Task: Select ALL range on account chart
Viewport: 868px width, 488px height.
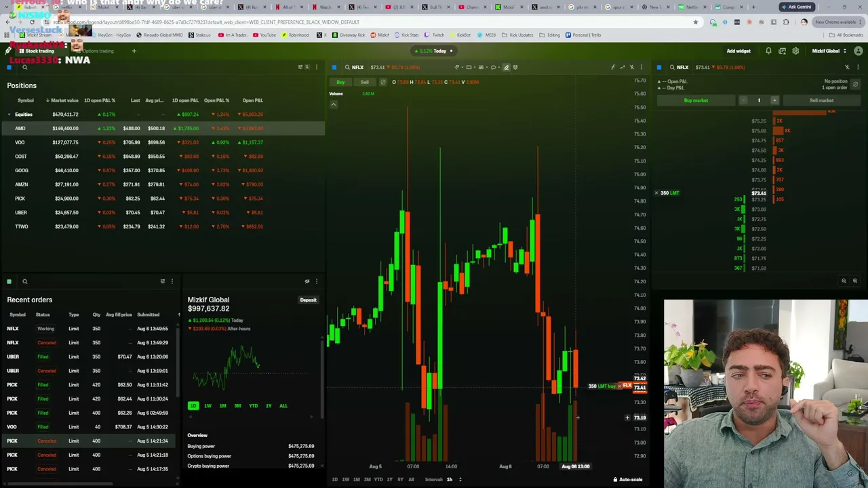Action: coord(283,406)
